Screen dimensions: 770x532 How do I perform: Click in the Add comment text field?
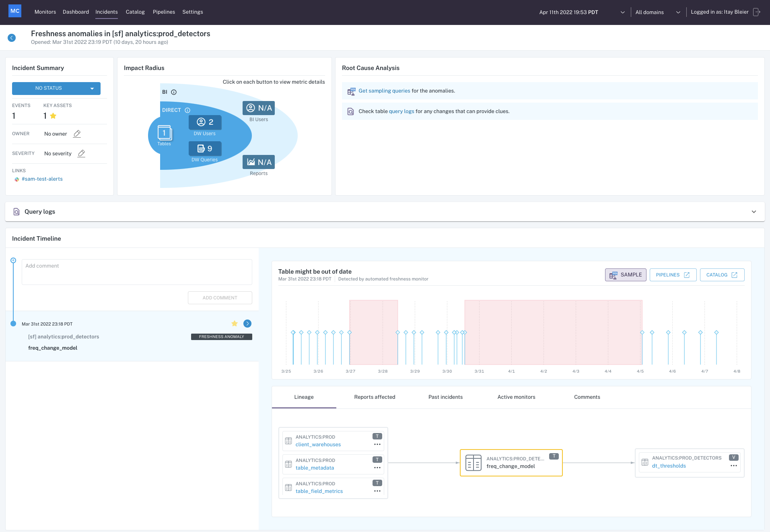[x=137, y=272]
